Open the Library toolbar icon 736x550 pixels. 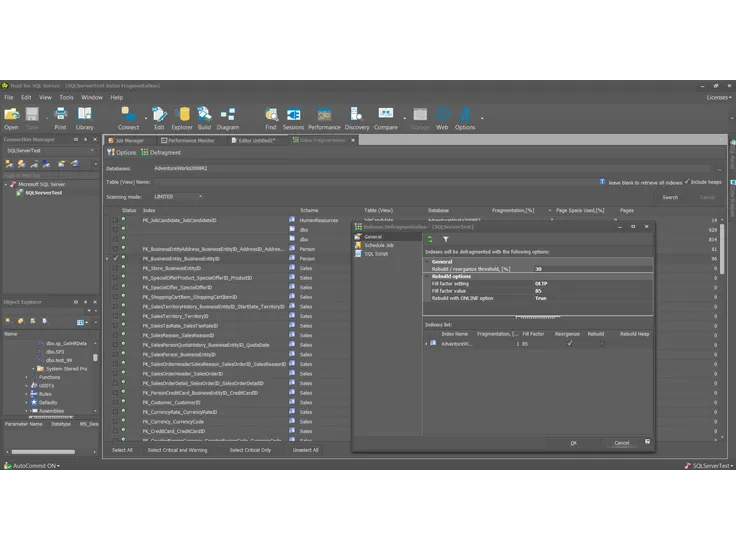pos(84,114)
